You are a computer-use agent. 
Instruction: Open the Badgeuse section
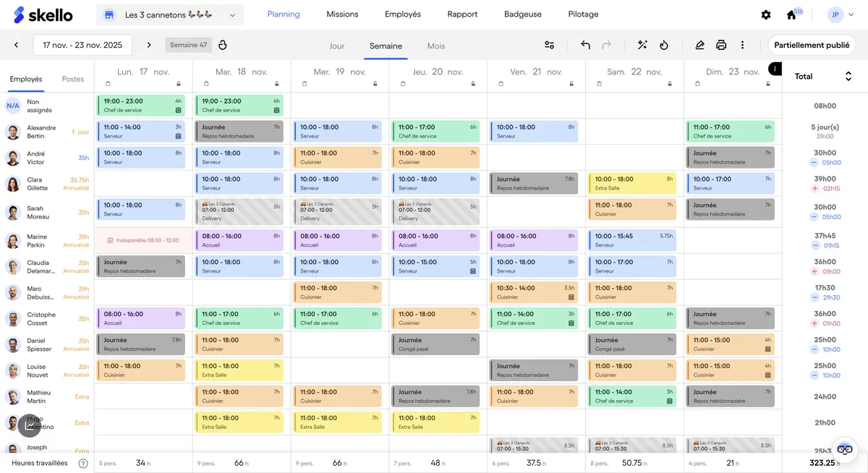pos(522,14)
